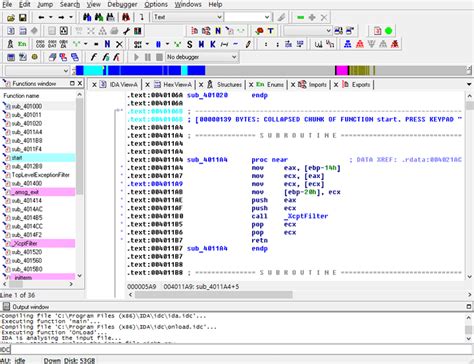Click the magenta segment in navigation band

coord(342,70)
